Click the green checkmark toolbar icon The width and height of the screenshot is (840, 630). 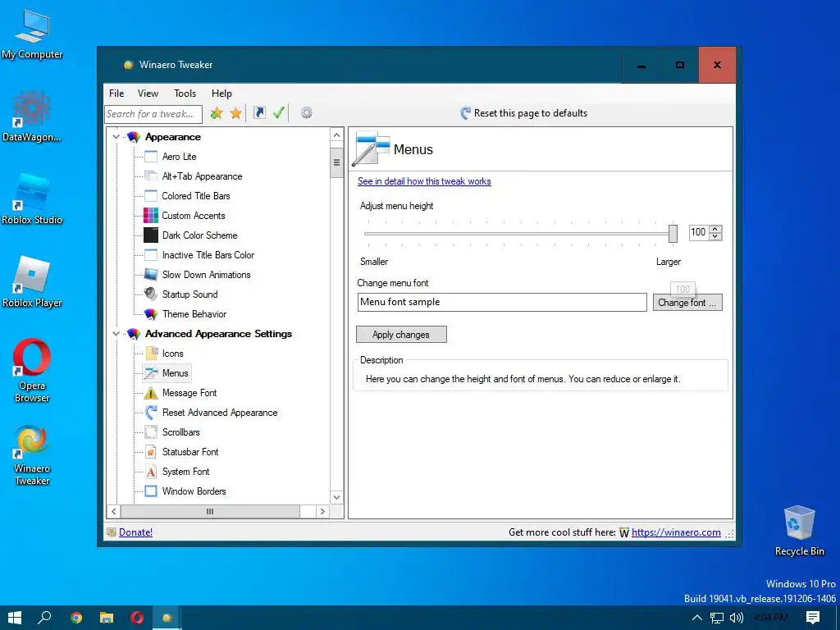(279, 112)
